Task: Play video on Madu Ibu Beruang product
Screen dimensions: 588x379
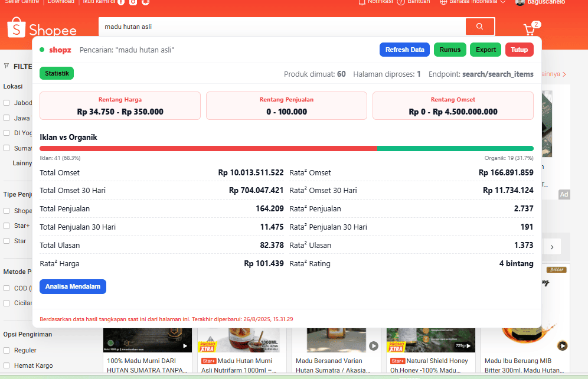Action: pyautogui.click(x=562, y=345)
